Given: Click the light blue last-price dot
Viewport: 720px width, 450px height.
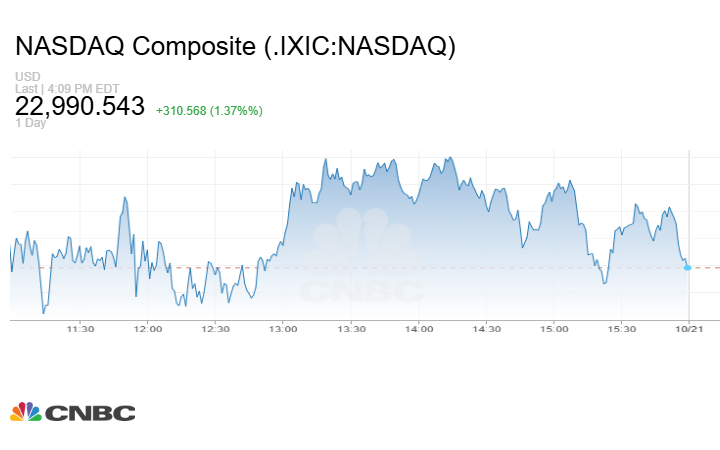Looking at the screenshot, I should [x=687, y=267].
